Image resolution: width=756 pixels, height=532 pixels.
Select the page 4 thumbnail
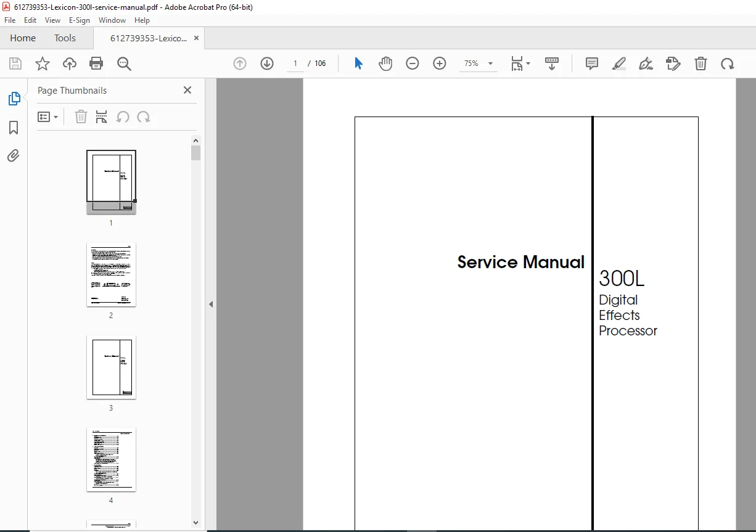[111, 459]
